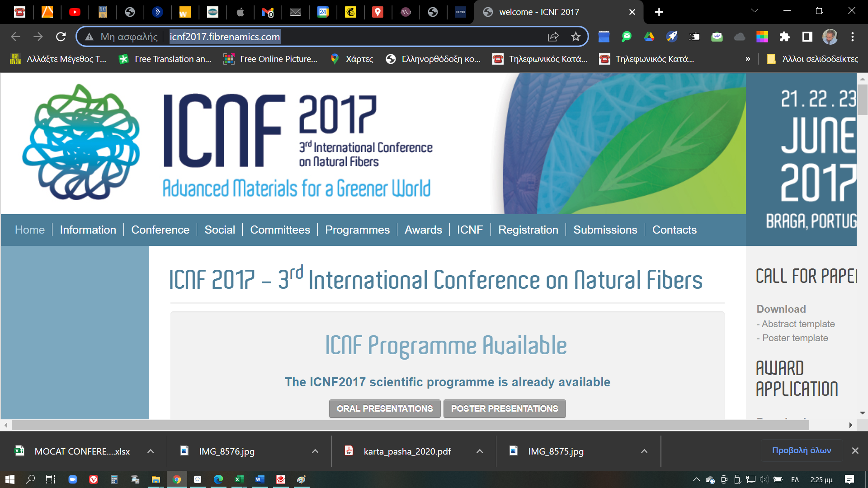Viewport: 868px width, 488px height.
Task: Open a new browser tab
Action: click(659, 12)
